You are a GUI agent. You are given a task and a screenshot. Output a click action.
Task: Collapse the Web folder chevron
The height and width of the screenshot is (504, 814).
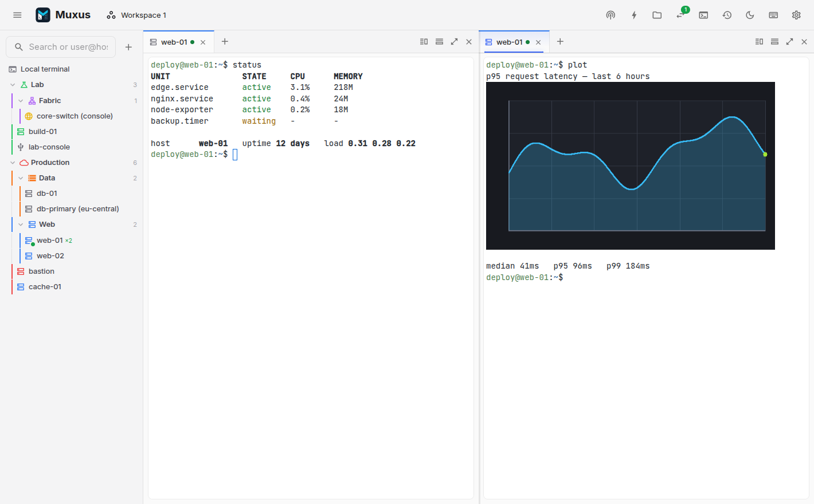[21, 225]
